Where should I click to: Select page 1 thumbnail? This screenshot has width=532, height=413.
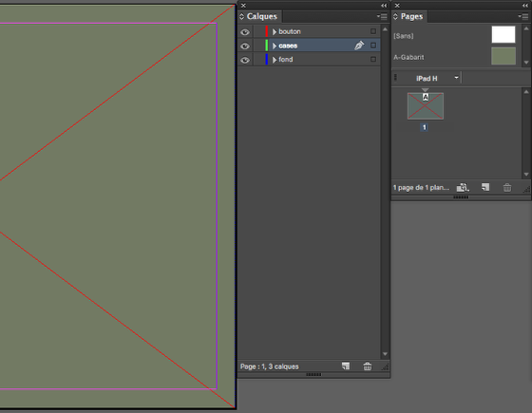[x=426, y=106]
